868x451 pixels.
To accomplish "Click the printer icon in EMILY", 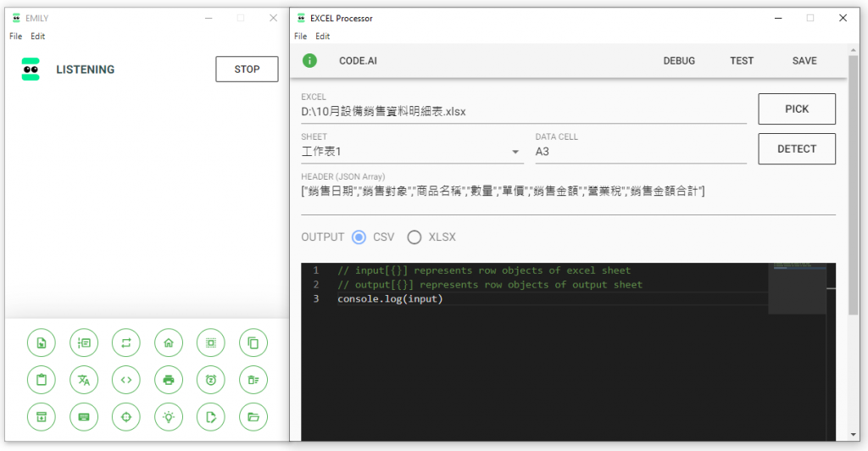I will (x=169, y=380).
